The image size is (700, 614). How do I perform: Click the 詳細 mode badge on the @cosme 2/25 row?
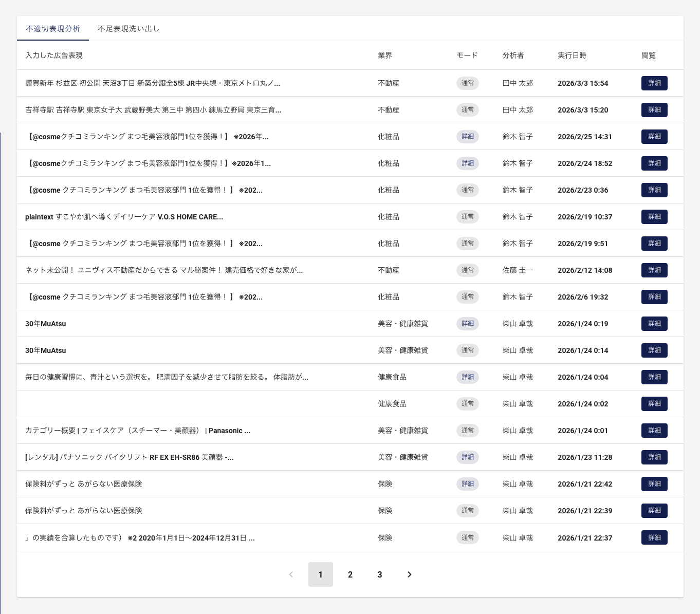pos(467,137)
